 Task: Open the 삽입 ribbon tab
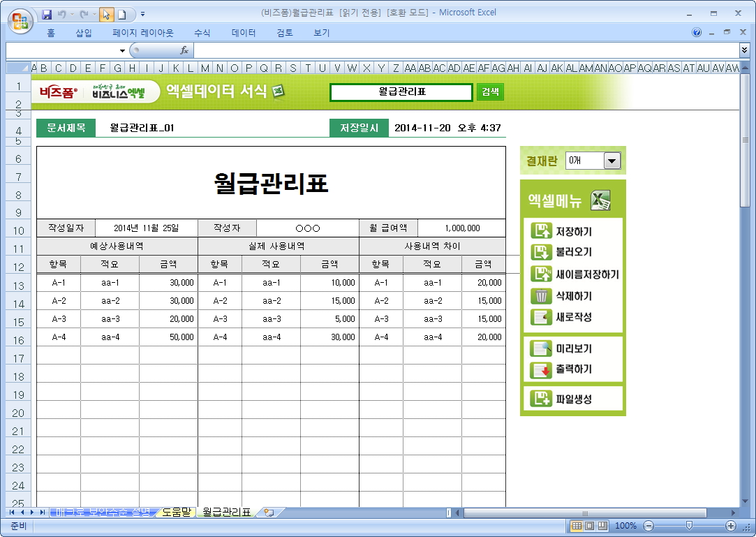(x=84, y=33)
